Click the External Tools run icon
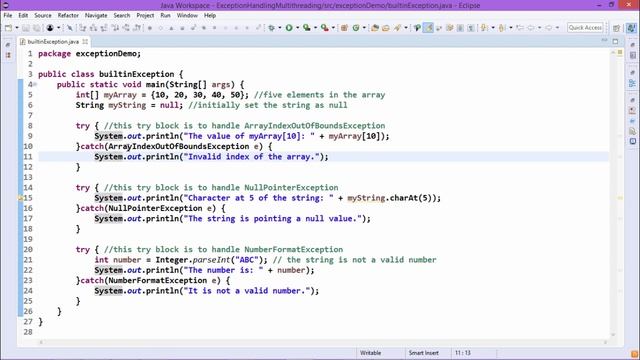This screenshot has width=640, height=360. 324,28
